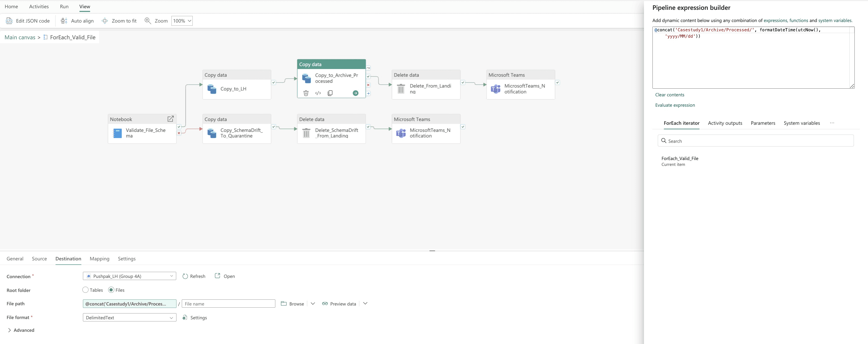Click the Auto align icon
This screenshot has width=868, height=344.
(x=64, y=21)
